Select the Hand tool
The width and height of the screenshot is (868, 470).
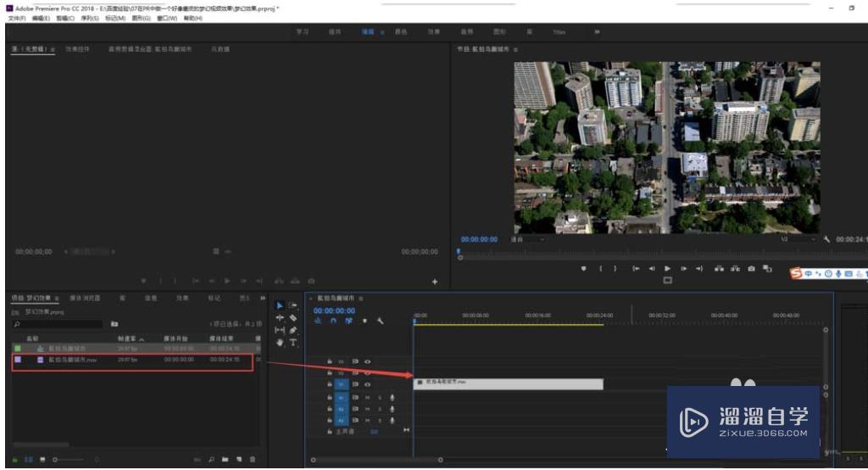pyautogui.click(x=280, y=343)
